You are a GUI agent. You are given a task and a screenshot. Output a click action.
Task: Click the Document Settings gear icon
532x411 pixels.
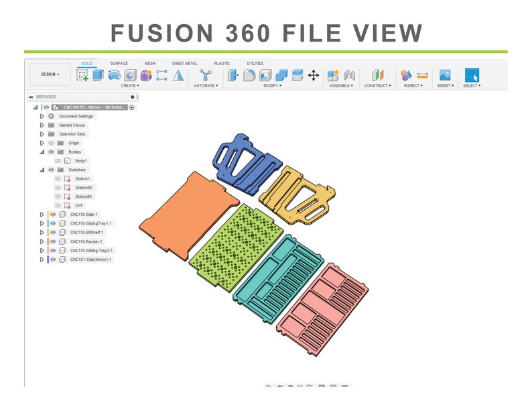(x=51, y=116)
